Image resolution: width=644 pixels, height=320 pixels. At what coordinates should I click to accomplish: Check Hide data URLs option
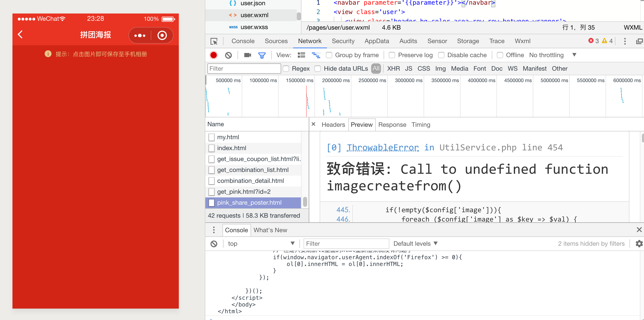pyautogui.click(x=318, y=69)
